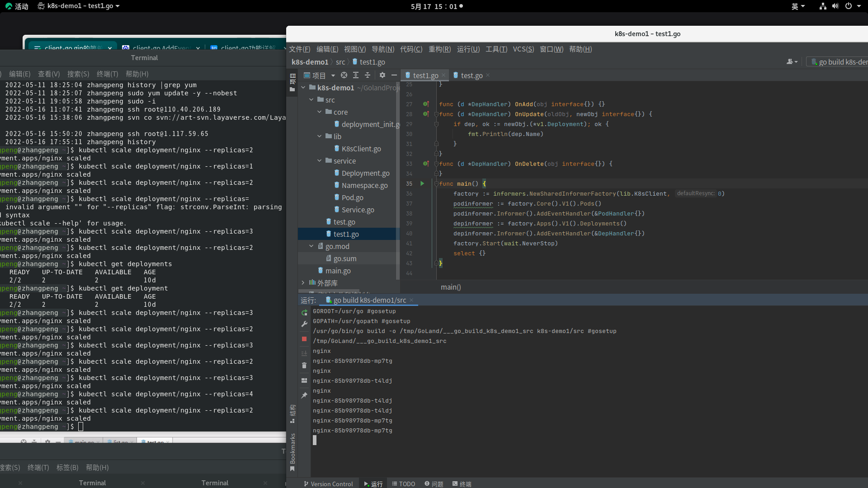Open 帮助(H) menu in the Terminal window
Screen dimensions: 868x488
(137, 74)
